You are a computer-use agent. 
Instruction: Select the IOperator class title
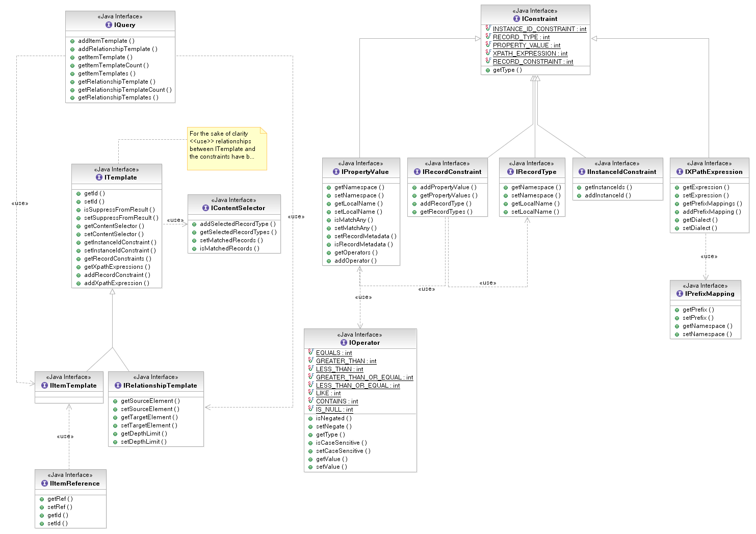tap(364, 343)
